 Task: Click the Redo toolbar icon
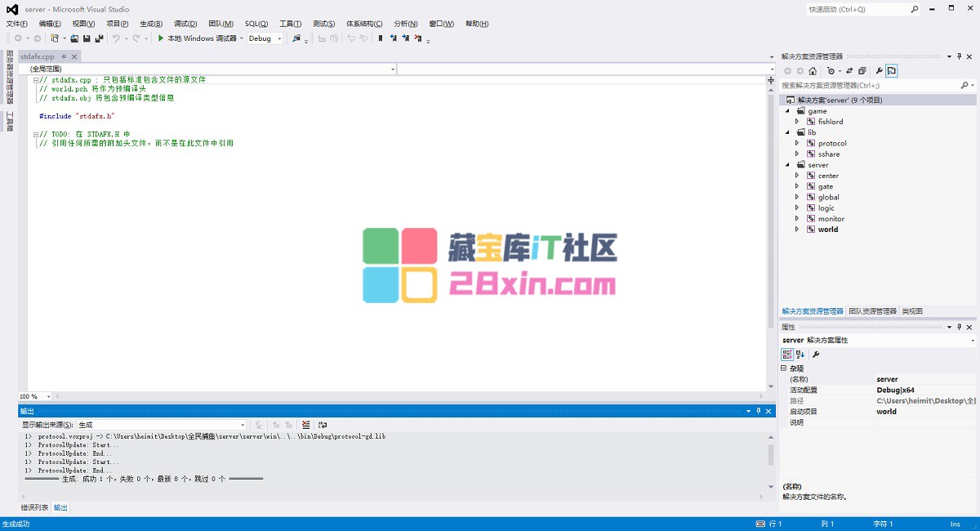[136, 38]
